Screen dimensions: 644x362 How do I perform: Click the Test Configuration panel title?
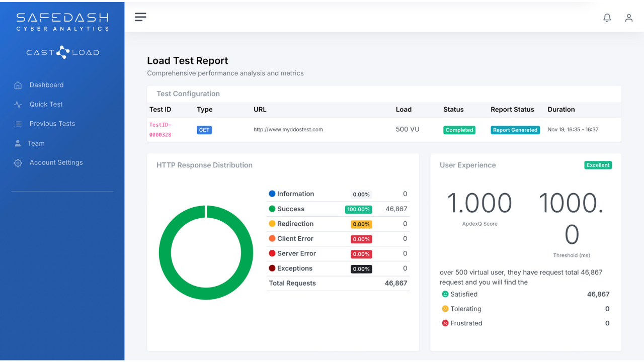188,94
